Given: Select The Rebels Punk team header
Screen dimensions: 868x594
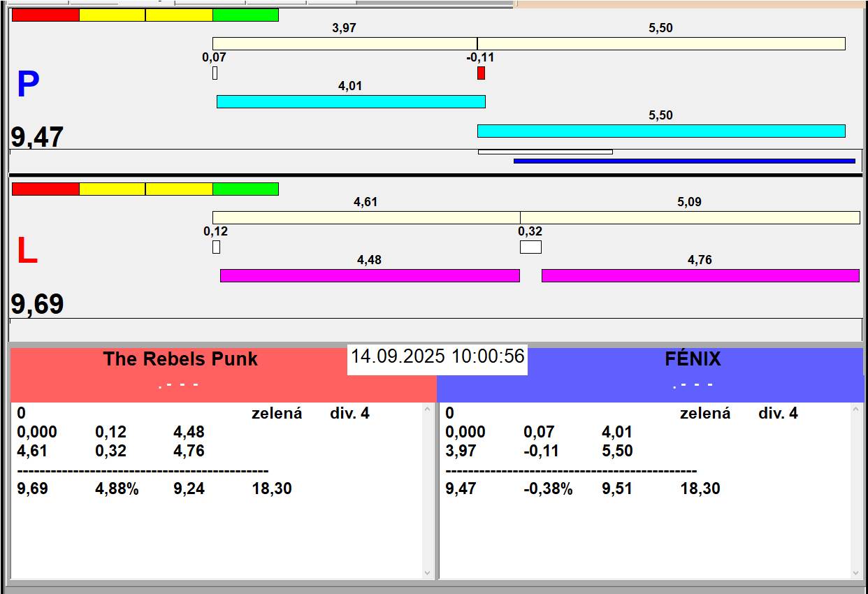Looking at the screenshot, I should pyautogui.click(x=180, y=359).
